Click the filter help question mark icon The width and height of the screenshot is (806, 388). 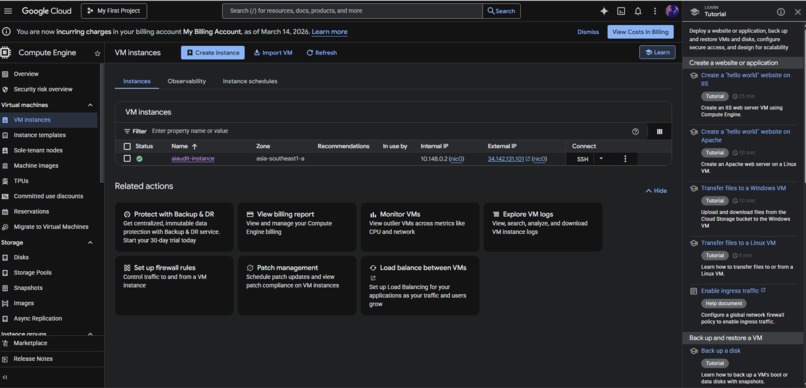tap(635, 132)
